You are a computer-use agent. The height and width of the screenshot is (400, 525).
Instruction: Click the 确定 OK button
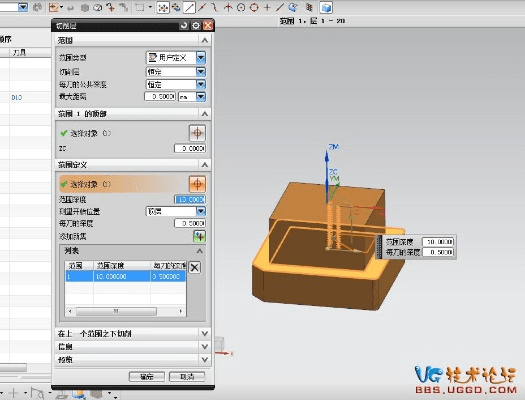147,377
